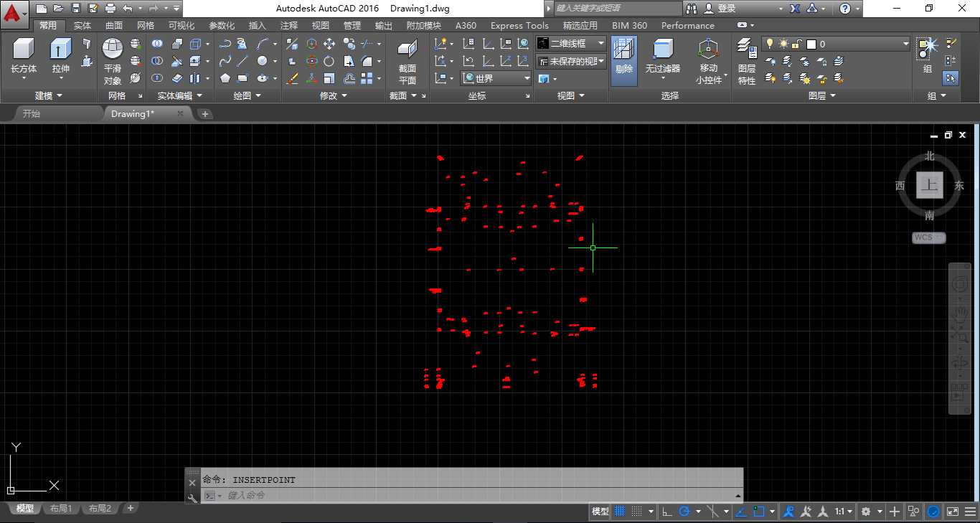Screen dimensions: 980x523
Task: Expand the 绘图 panel
Action: coord(247,95)
